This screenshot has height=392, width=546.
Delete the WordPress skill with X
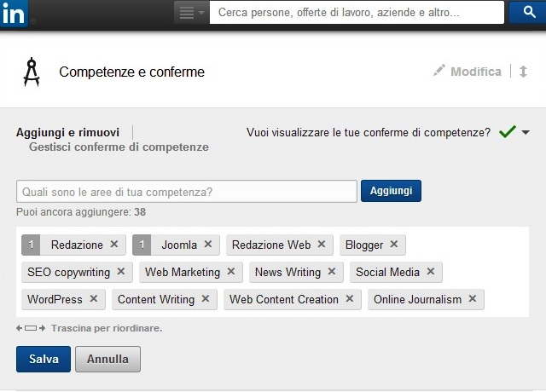(x=94, y=298)
